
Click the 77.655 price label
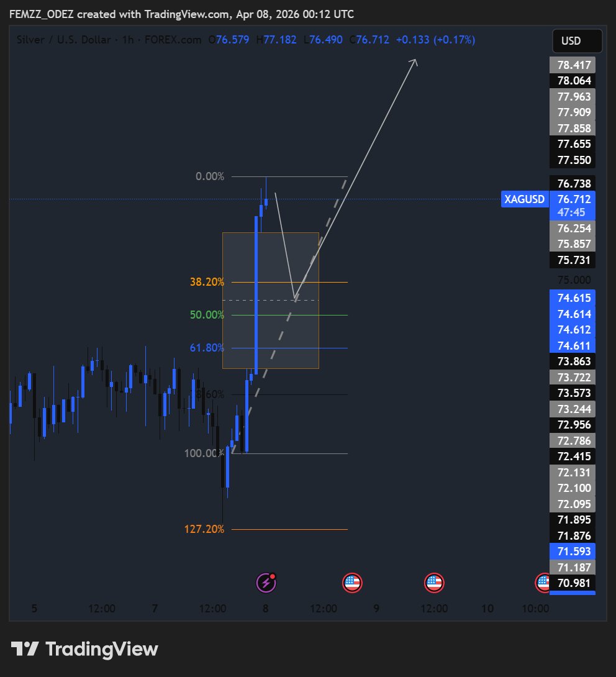(x=573, y=143)
